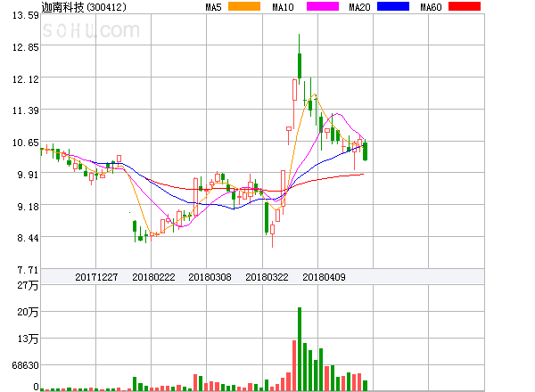Click the tallest green volume bar
The height and width of the screenshot is (392, 535).
(300, 349)
